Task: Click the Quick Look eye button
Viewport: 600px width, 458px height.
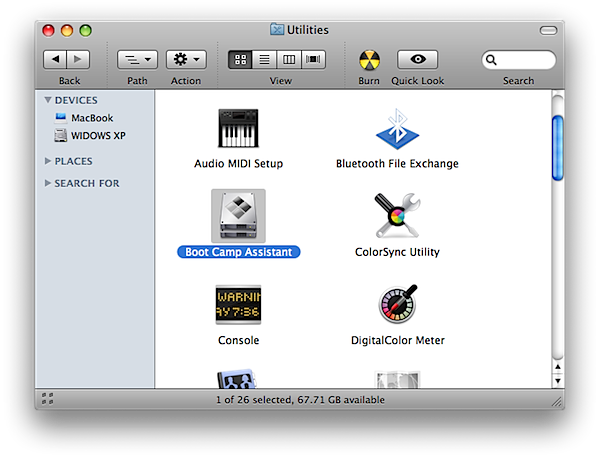Action: 417,59
